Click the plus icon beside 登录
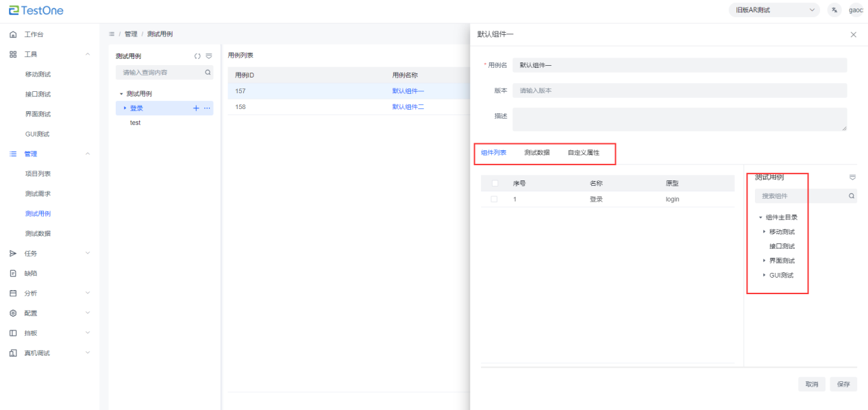The height and width of the screenshot is (410, 868). [x=196, y=108]
